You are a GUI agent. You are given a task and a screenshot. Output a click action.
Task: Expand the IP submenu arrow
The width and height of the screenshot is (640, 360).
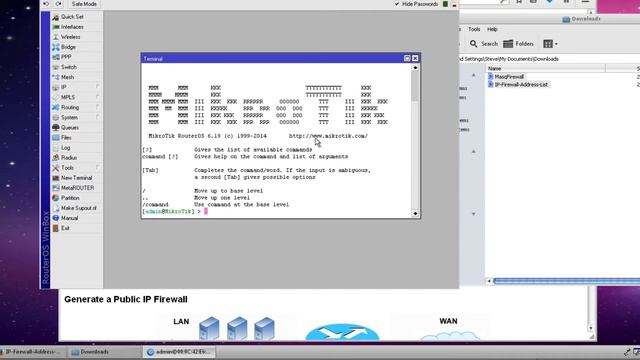tap(98, 87)
